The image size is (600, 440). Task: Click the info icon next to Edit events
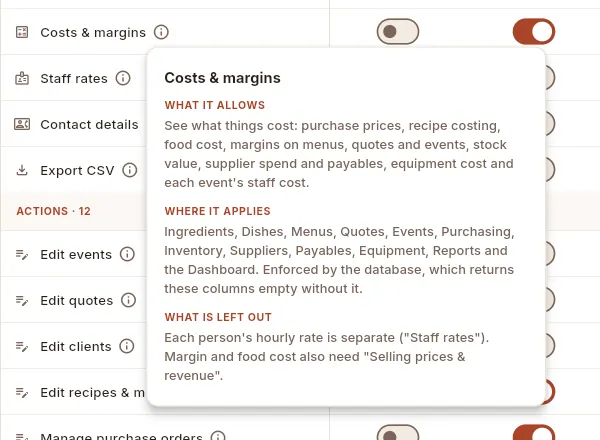[127, 254]
